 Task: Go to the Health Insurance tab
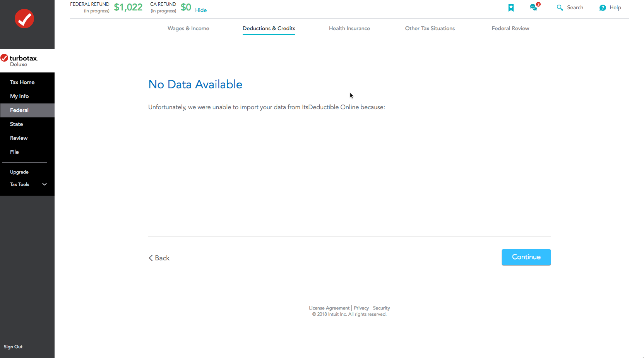pos(349,28)
